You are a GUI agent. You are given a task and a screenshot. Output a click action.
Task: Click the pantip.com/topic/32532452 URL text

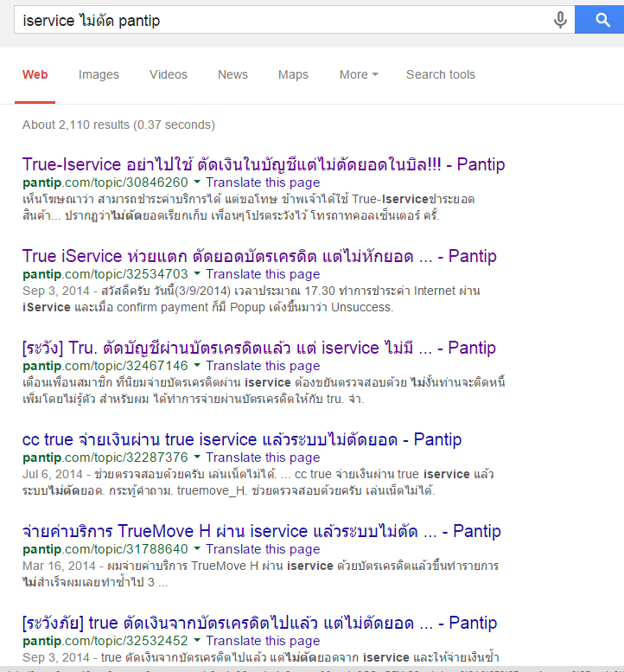[105, 641]
